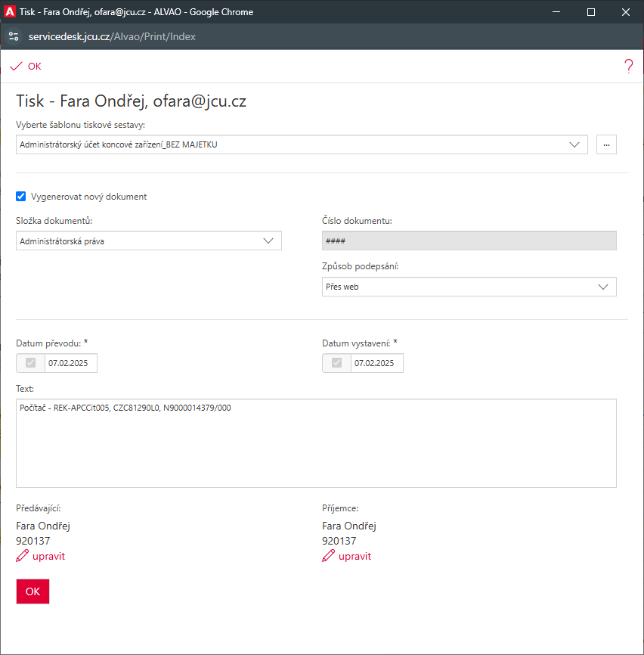Click upravit link for Příjemce

click(x=355, y=557)
